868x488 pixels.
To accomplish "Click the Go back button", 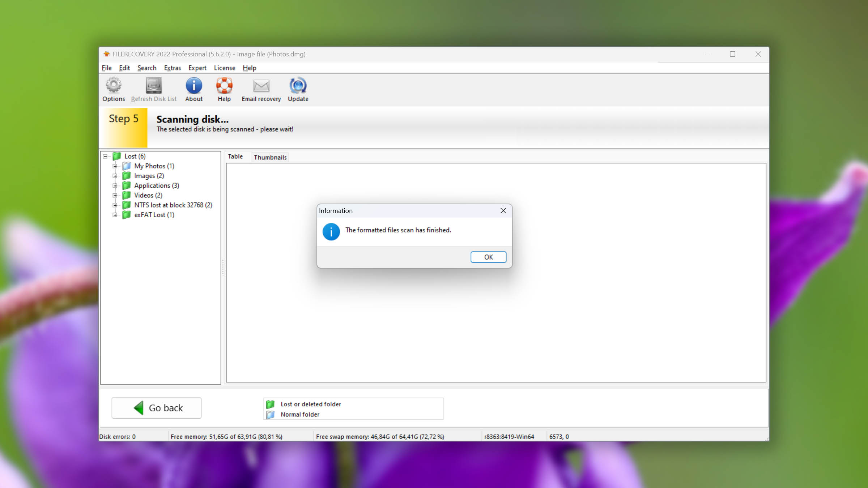I will click(x=157, y=408).
